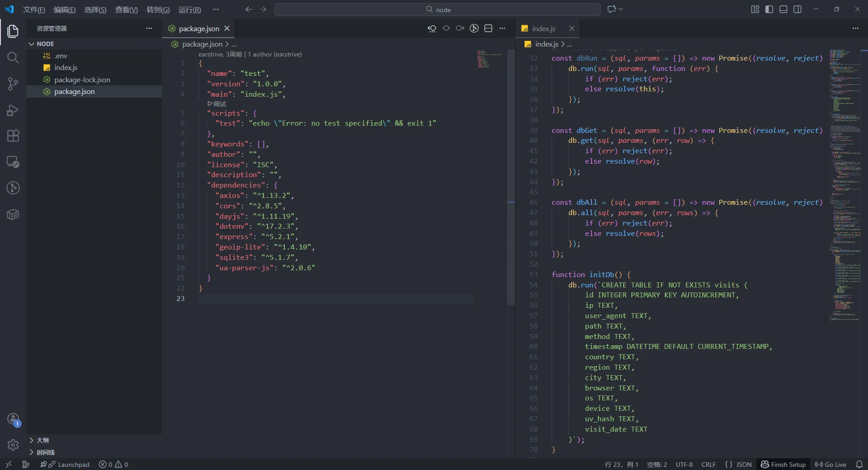Click Go Live in status bar
Viewport: 868px width, 470px height.
pos(830,465)
